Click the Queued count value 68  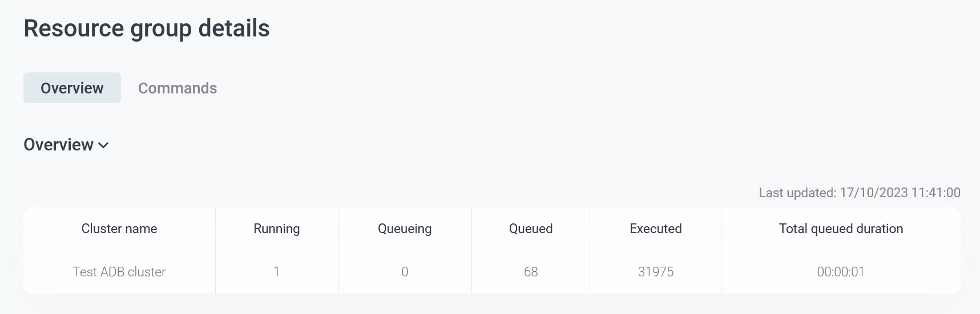tap(531, 272)
